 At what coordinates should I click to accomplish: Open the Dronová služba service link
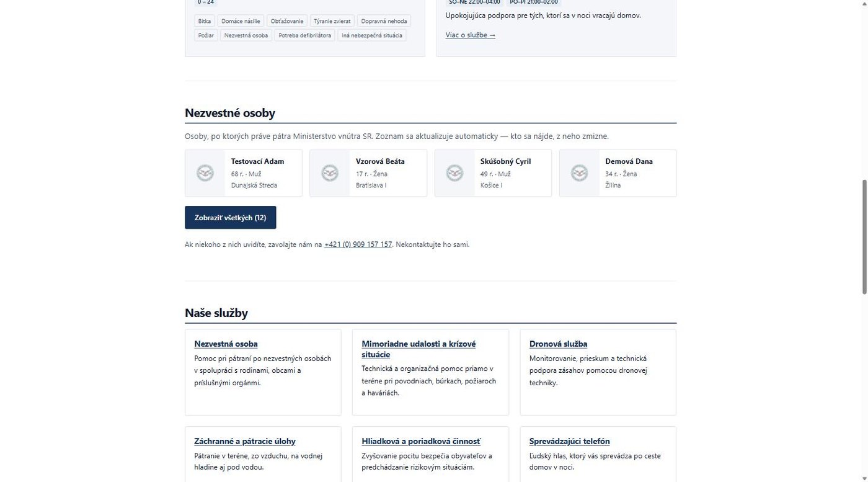click(x=558, y=344)
